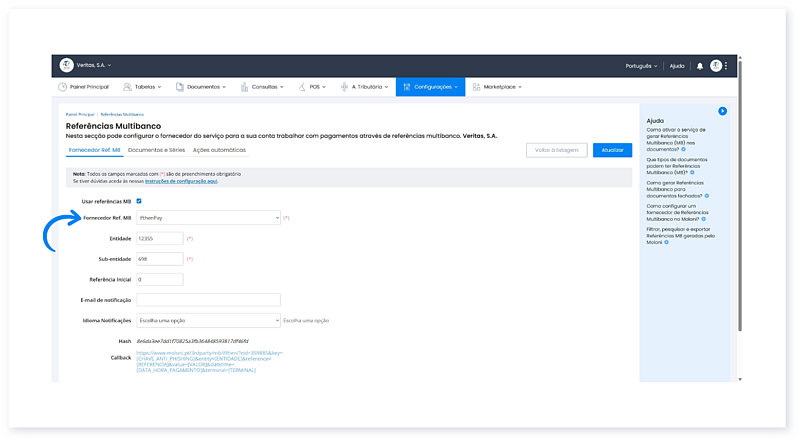Image resolution: width=800 pixels, height=442 pixels.
Task: Open plus icon for 'Filtrar, pesquisar e exportar' help
Action: (x=666, y=242)
